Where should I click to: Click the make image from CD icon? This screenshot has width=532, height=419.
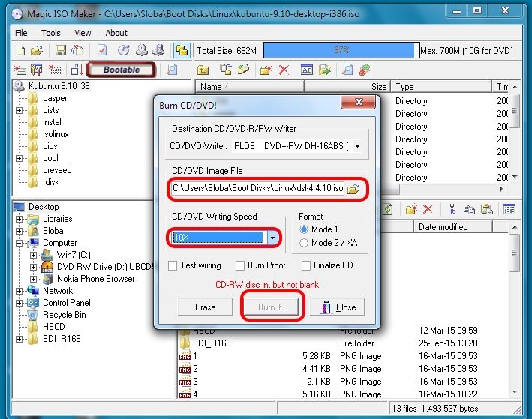pyautogui.click(x=142, y=50)
